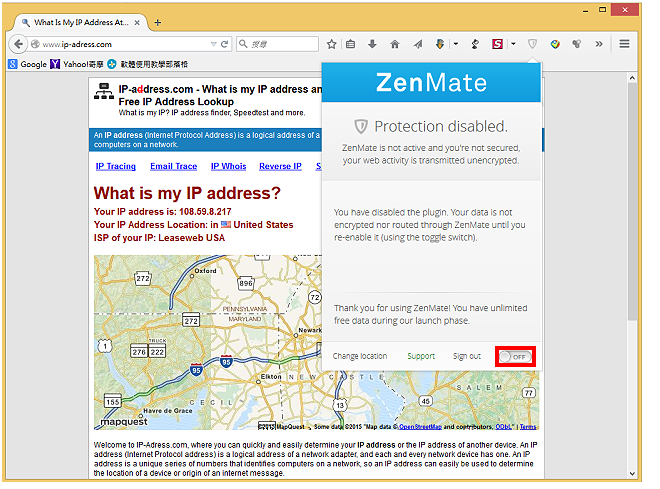The image size is (660, 489).
Task: Expand the dropdown next to shield extension
Action: [x=456, y=44]
